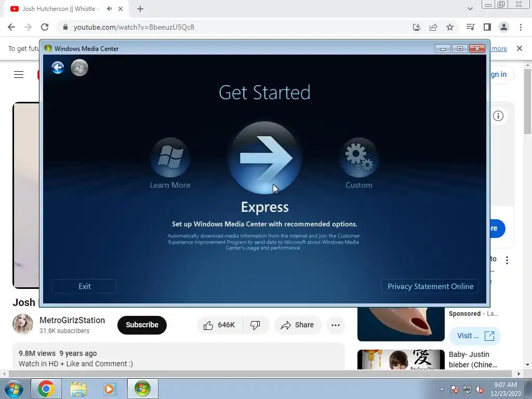Open the Windows Start menu
Image resolution: width=532 pixels, height=399 pixels.
coord(14,389)
